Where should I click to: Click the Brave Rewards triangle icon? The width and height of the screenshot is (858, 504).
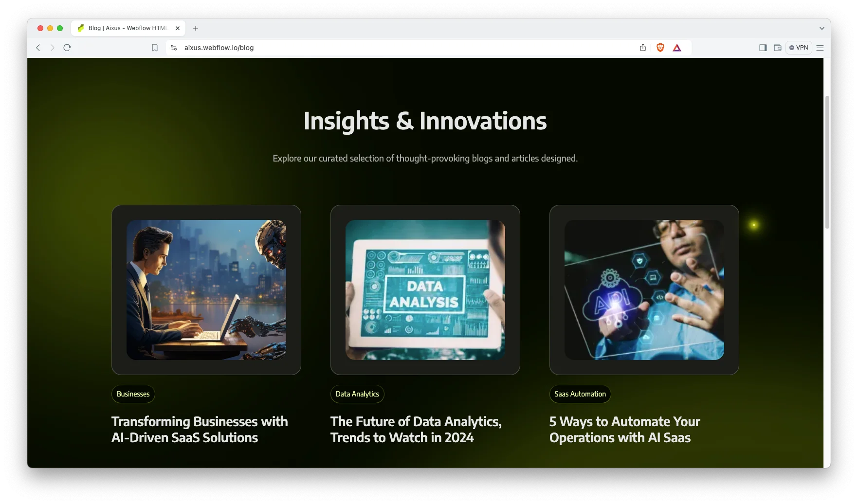point(677,48)
